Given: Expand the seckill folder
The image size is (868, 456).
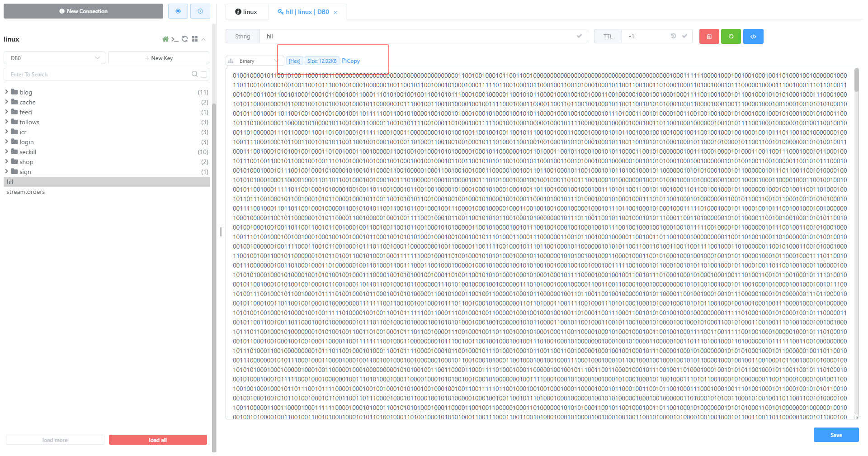Looking at the screenshot, I should (7, 152).
